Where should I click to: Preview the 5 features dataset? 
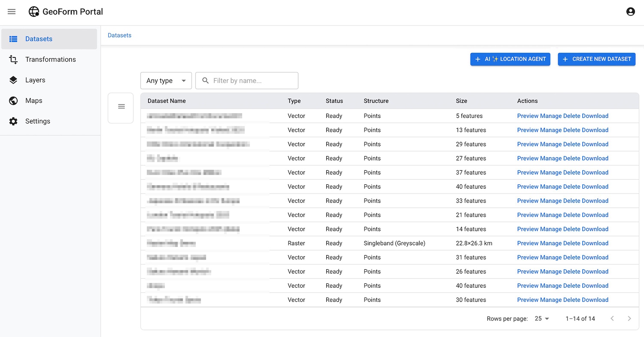pos(528,116)
